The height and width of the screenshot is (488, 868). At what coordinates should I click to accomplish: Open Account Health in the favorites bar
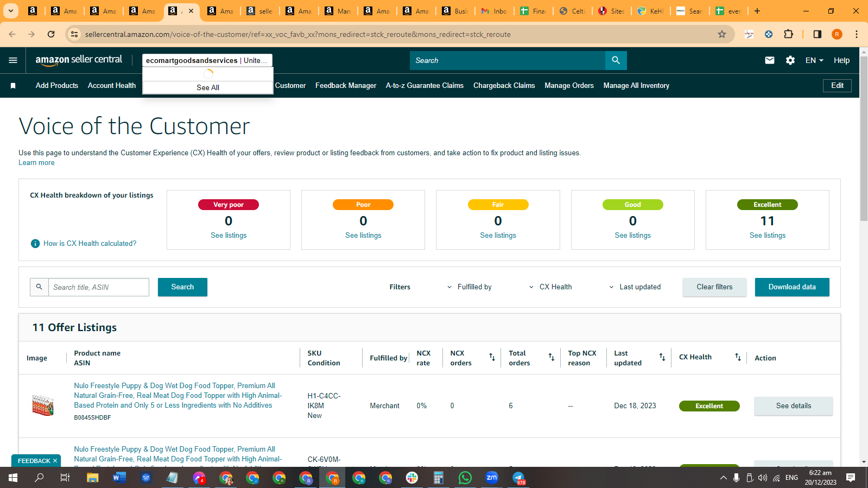(x=112, y=86)
